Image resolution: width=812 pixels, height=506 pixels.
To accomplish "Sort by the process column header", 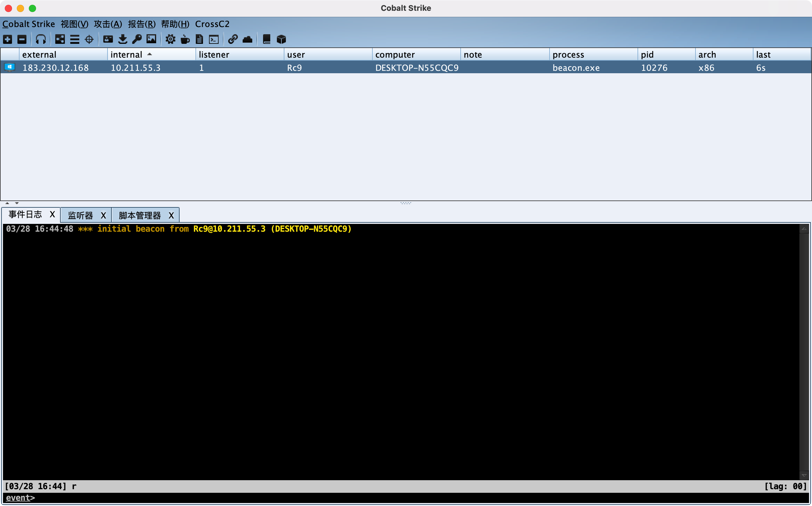I will pyautogui.click(x=593, y=54).
